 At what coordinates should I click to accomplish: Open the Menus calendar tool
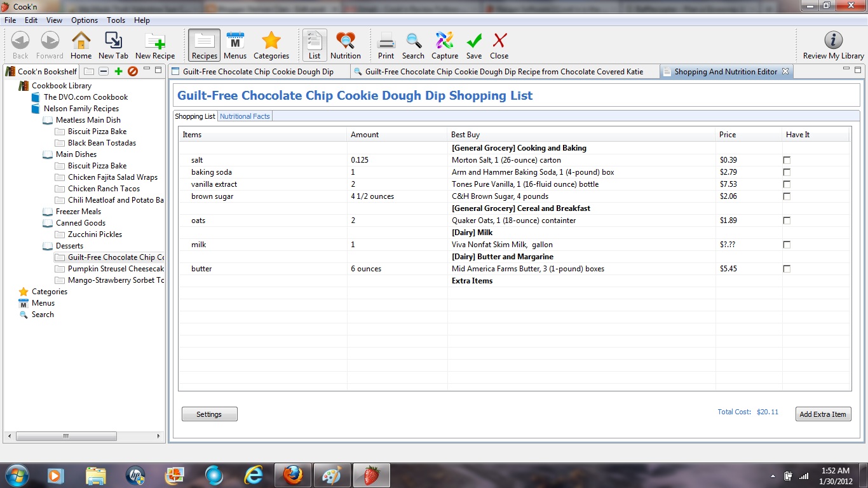tap(235, 45)
